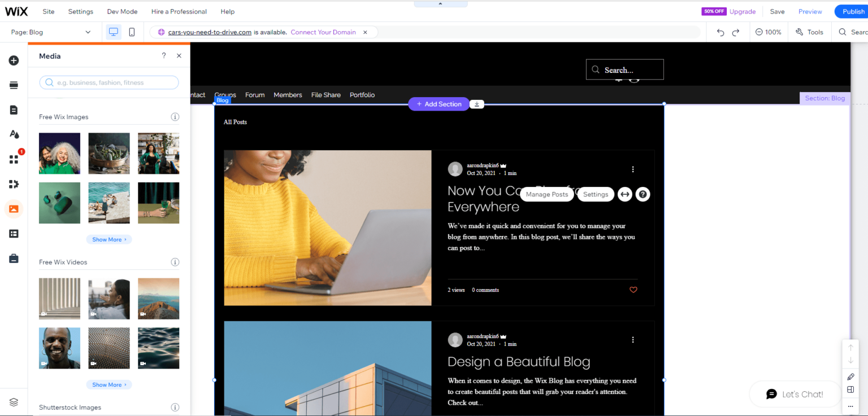Switch to the Forum navigation tab
This screenshot has width=868, height=416.
[255, 95]
